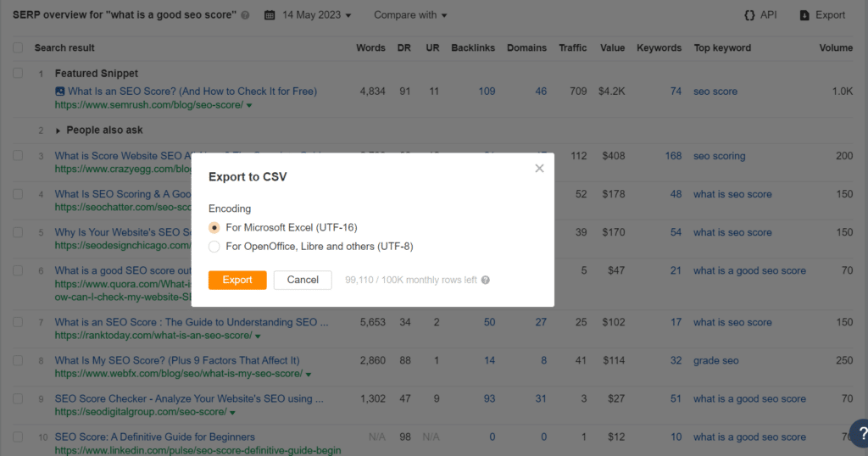Image resolution: width=868 pixels, height=456 pixels.
Task: Click keywords count 168 for crazyegg row
Action: tap(673, 156)
